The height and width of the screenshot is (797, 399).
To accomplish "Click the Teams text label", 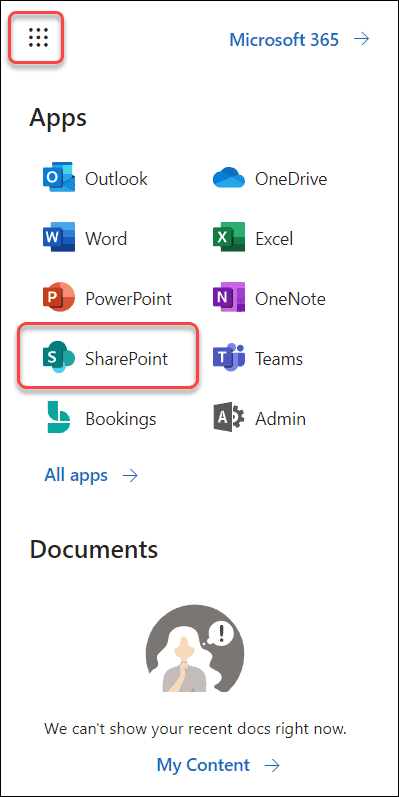I will pos(279,359).
